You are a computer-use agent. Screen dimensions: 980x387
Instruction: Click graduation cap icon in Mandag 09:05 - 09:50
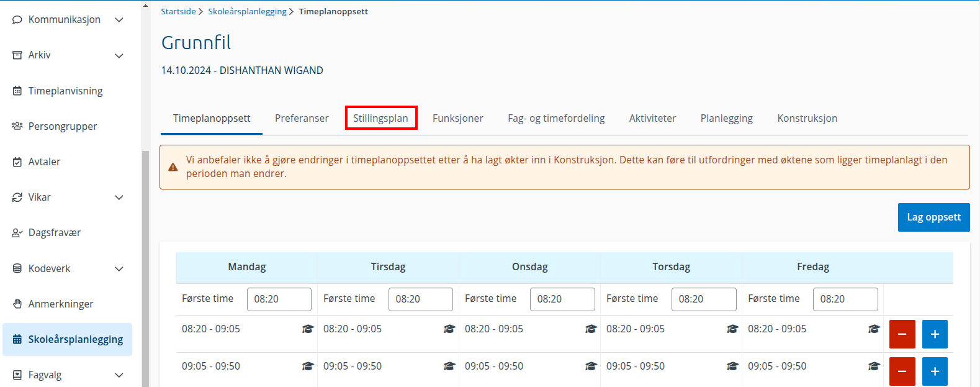(x=308, y=366)
